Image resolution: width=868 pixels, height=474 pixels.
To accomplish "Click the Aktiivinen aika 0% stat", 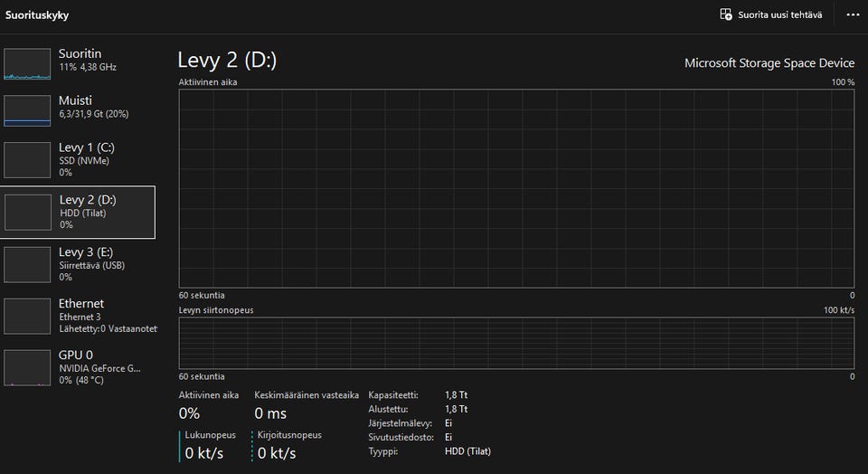I will (x=189, y=413).
